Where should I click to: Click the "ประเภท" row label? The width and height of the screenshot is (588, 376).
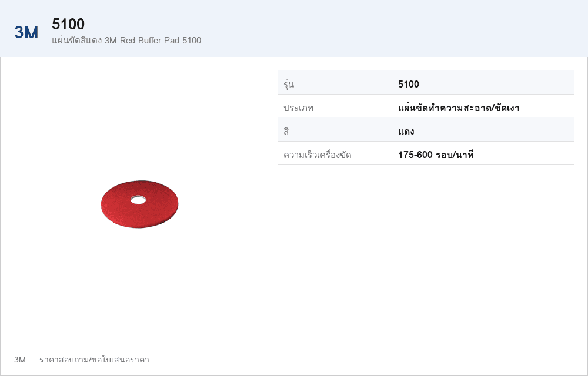pyautogui.click(x=299, y=108)
